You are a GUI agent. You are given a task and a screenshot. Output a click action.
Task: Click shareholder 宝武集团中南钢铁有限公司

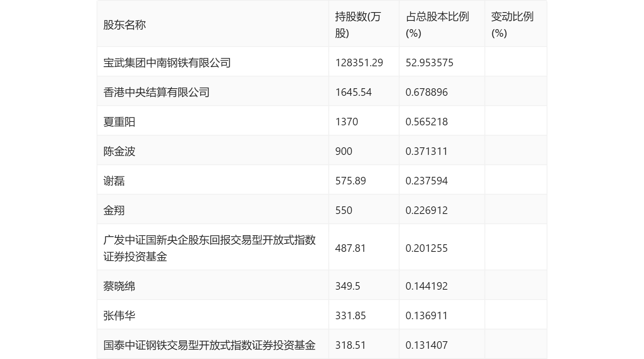coord(167,62)
